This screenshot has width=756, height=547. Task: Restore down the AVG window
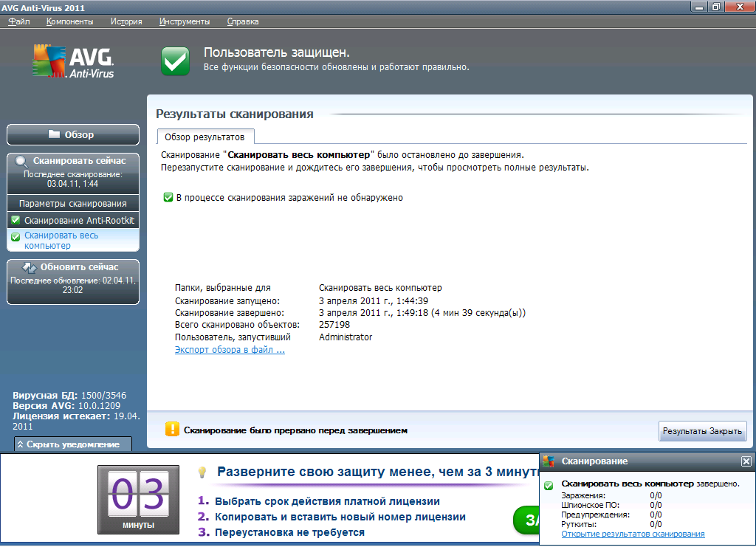716,7
